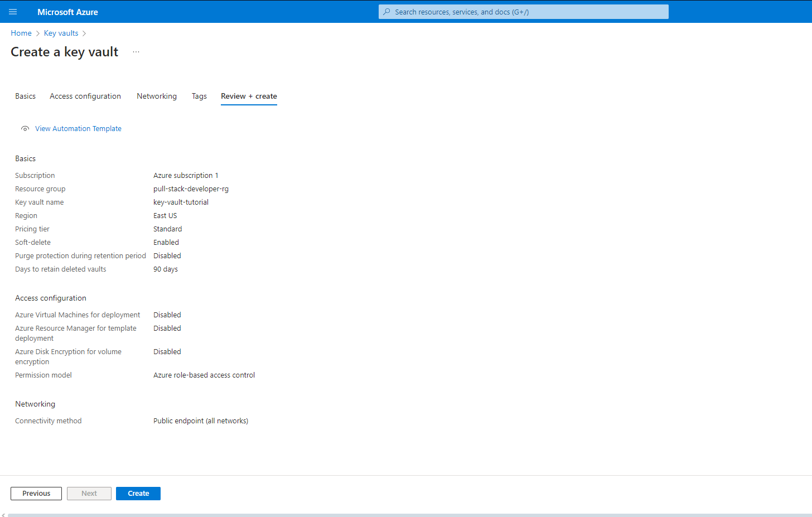Switch to the Basics tab
Image resolution: width=812 pixels, height=517 pixels.
click(x=25, y=96)
